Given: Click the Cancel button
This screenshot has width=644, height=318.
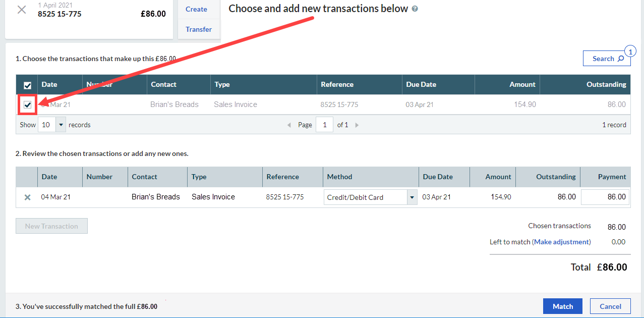Looking at the screenshot, I should coord(610,306).
